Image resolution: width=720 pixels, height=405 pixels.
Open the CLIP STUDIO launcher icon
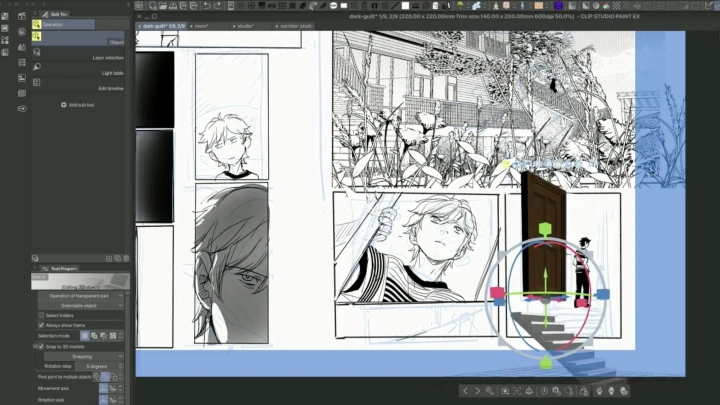click(139, 6)
